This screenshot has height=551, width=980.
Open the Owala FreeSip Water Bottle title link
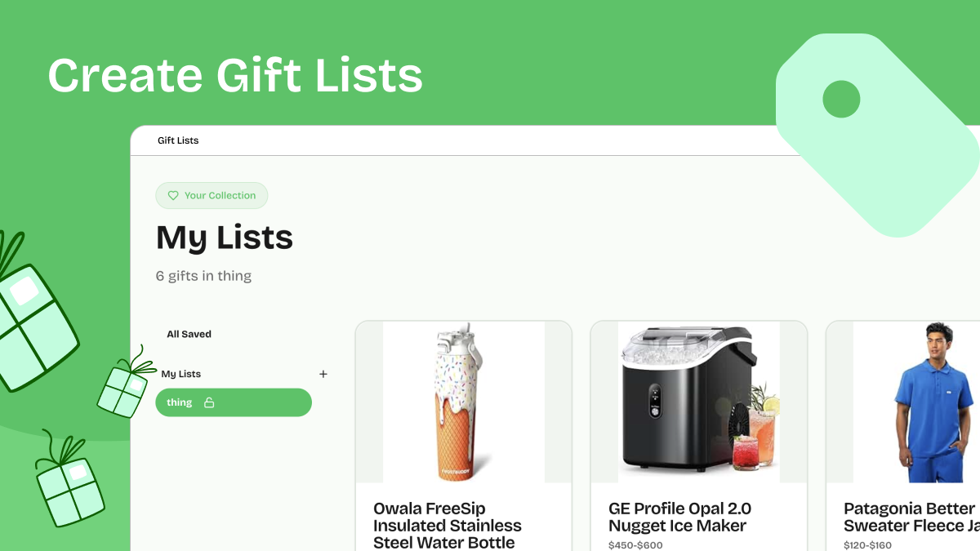(447, 524)
